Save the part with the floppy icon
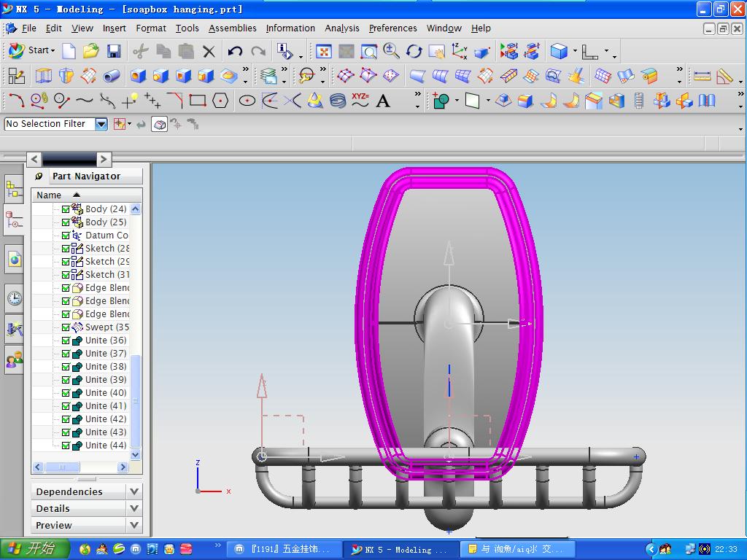 [x=114, y=51]
